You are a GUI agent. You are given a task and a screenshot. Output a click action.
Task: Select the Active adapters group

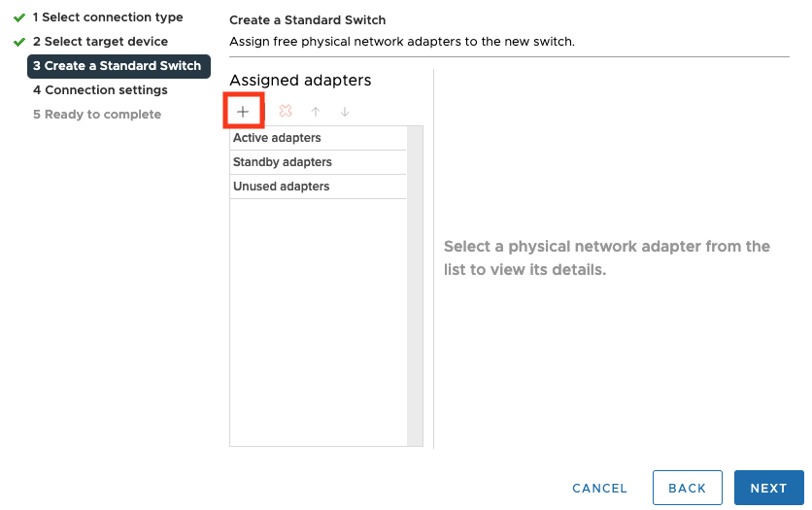point(317,138)
